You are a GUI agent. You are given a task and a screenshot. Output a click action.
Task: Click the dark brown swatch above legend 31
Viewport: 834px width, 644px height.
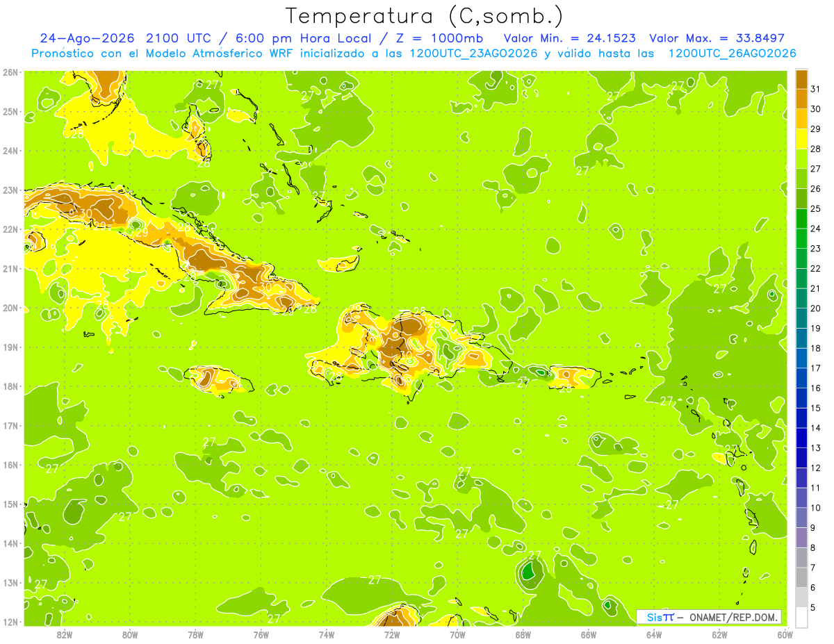801,79
